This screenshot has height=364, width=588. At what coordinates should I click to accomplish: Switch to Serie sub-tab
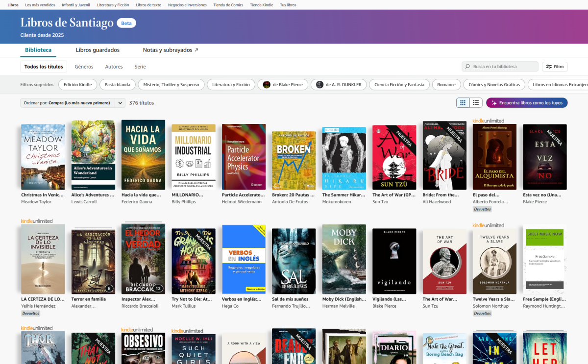140,67
